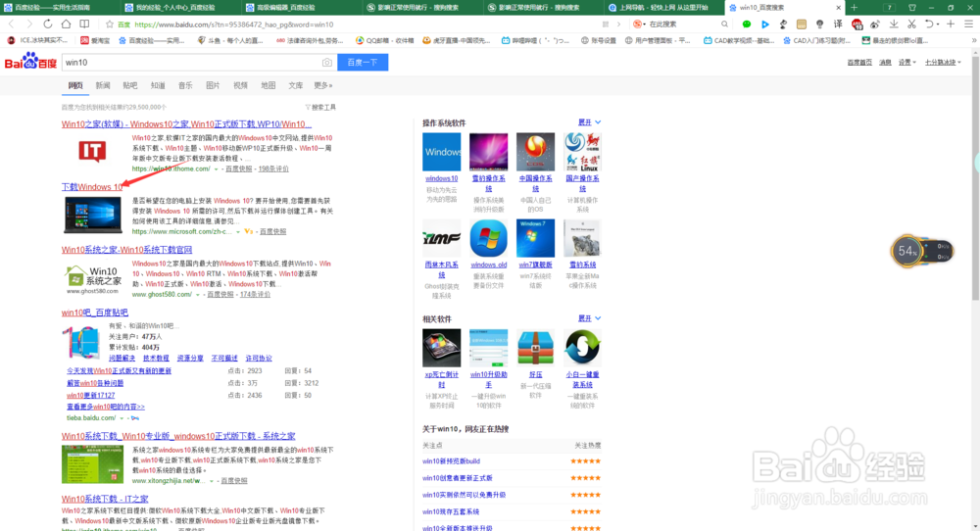This screenshot has height=531, width=980.
Task: Open the win7旗舰版 thumbnail
Action: (x=535, y=238)
